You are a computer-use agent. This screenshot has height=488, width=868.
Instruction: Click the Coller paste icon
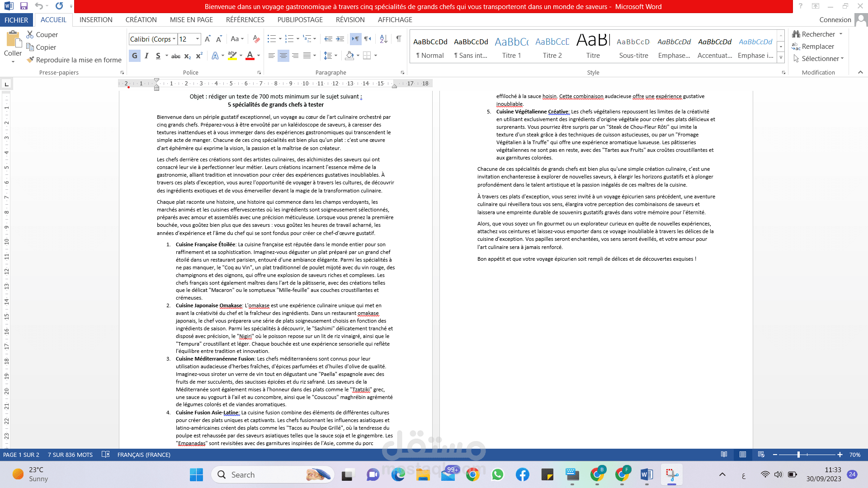click(13, 39)
